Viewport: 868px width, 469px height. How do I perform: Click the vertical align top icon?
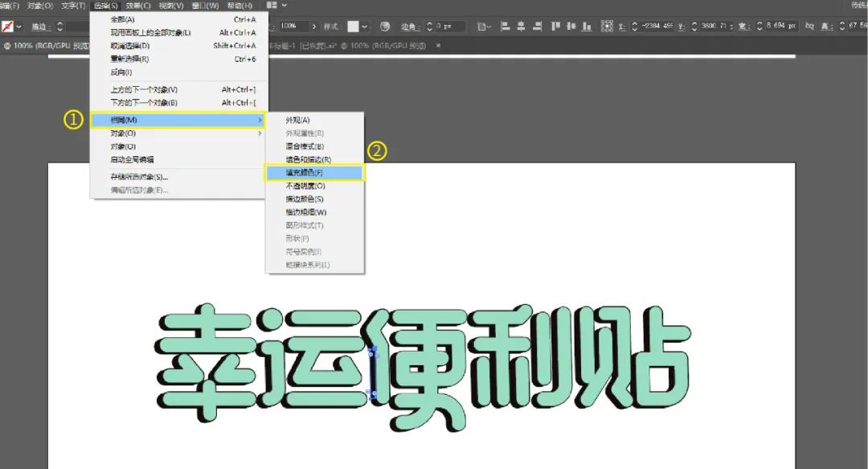tap(555, 26)
